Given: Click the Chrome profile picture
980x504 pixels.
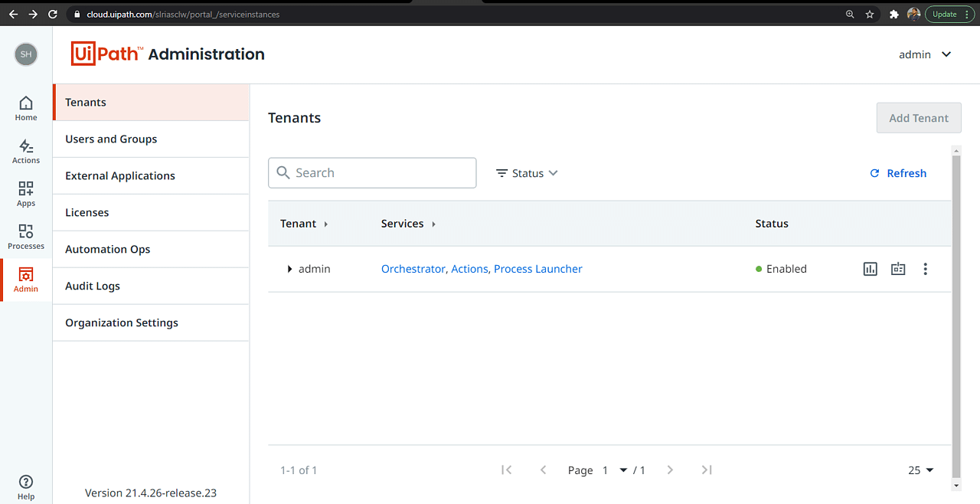Looking at the screenshot, I should 913,14.
